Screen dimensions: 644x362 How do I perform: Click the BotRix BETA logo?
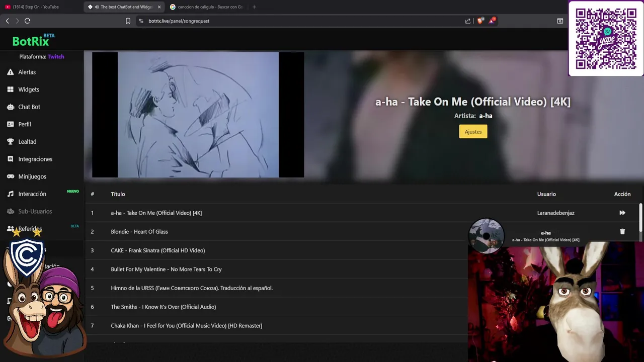(33, 40)
